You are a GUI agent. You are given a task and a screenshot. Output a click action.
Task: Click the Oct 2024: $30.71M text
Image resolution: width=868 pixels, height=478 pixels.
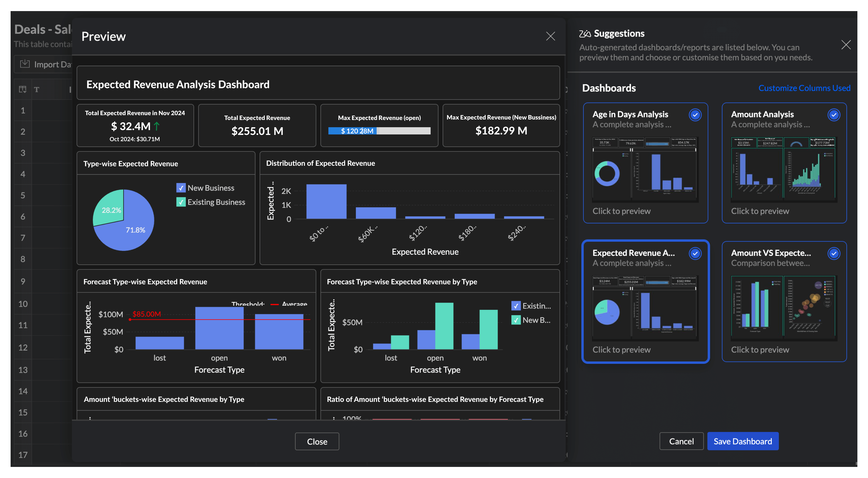click(x=135, y=139)
